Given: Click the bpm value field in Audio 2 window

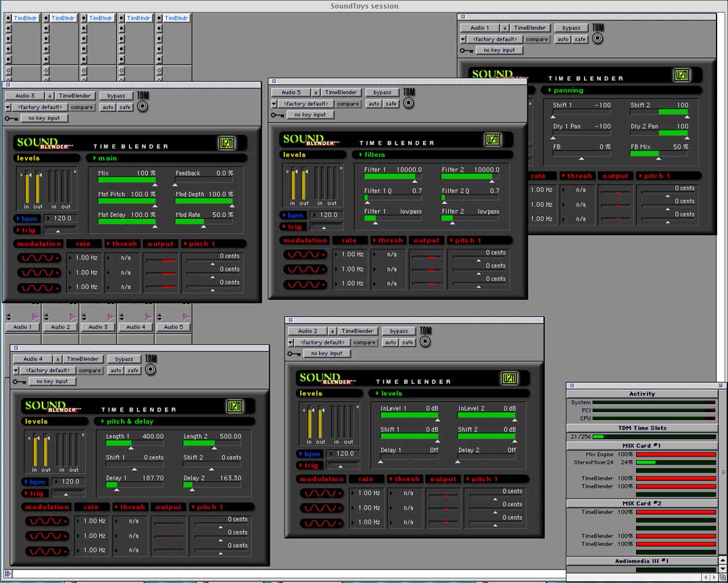Looking at the screenshot, I should pos(344,454).
